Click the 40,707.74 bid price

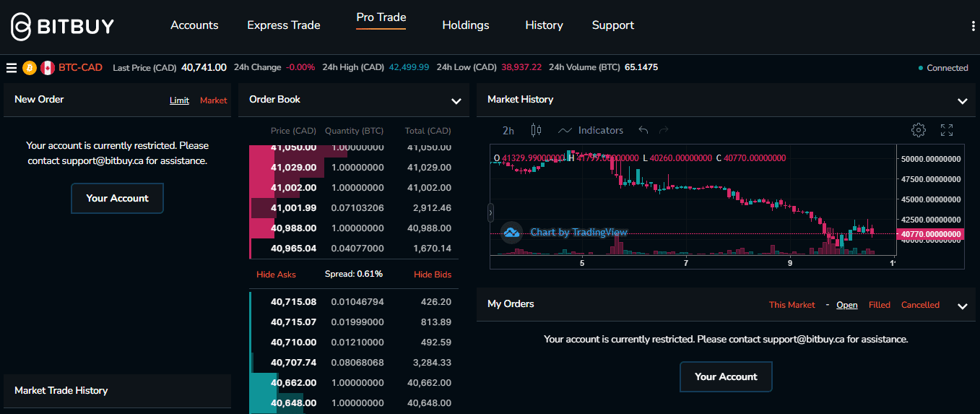tap(293, 362)
